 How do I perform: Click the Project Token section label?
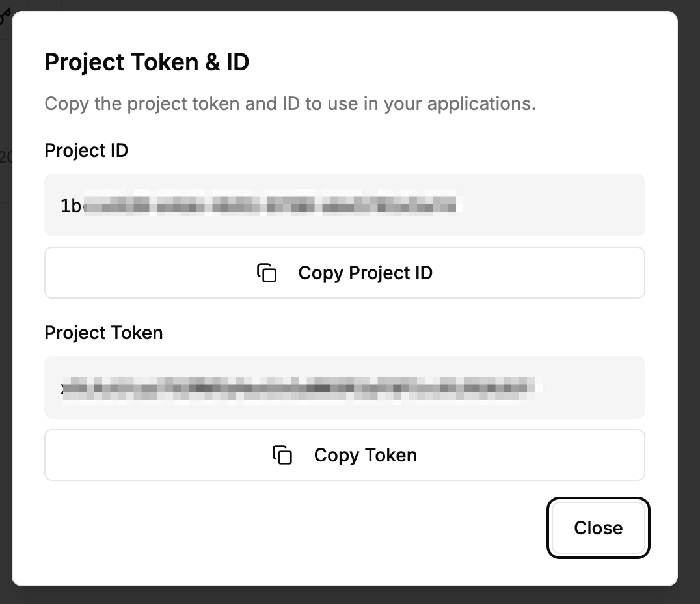click(103, 333)
